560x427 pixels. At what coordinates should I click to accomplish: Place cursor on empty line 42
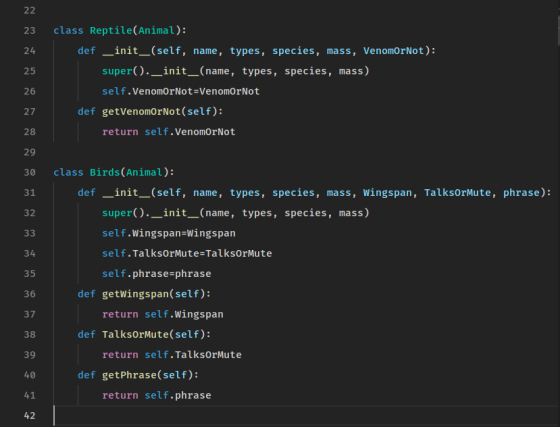click(x=305, y=416)
